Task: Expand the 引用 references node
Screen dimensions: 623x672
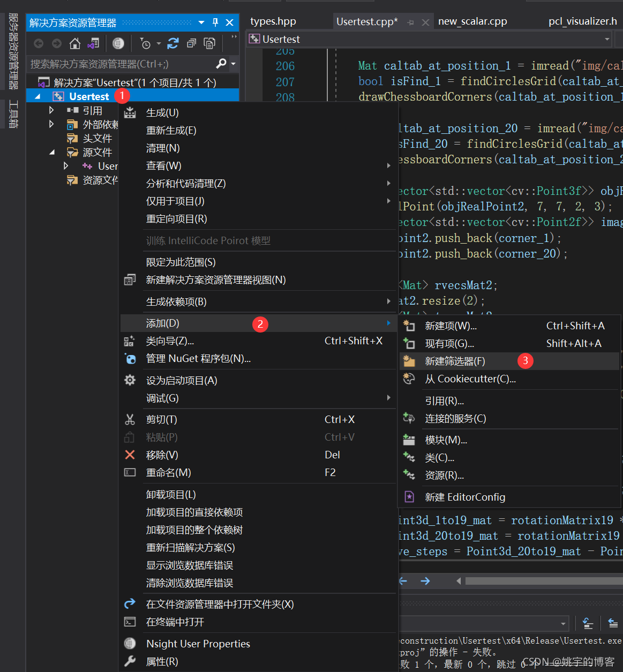Action: [x=51, y=110]
